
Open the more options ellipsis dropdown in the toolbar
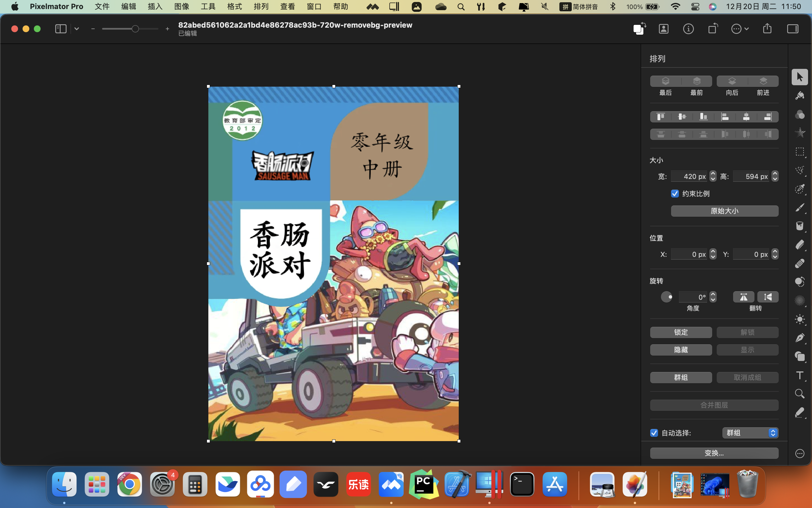pos(740,29)
